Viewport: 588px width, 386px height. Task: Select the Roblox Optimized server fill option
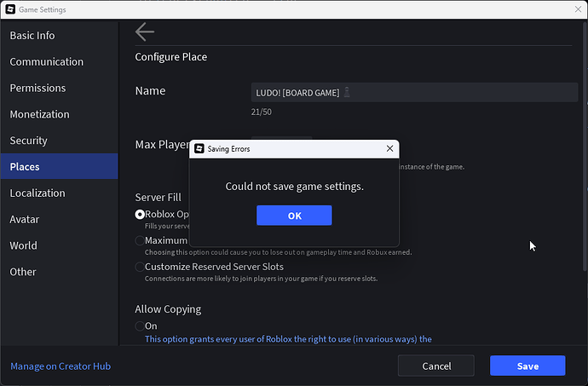140,214
